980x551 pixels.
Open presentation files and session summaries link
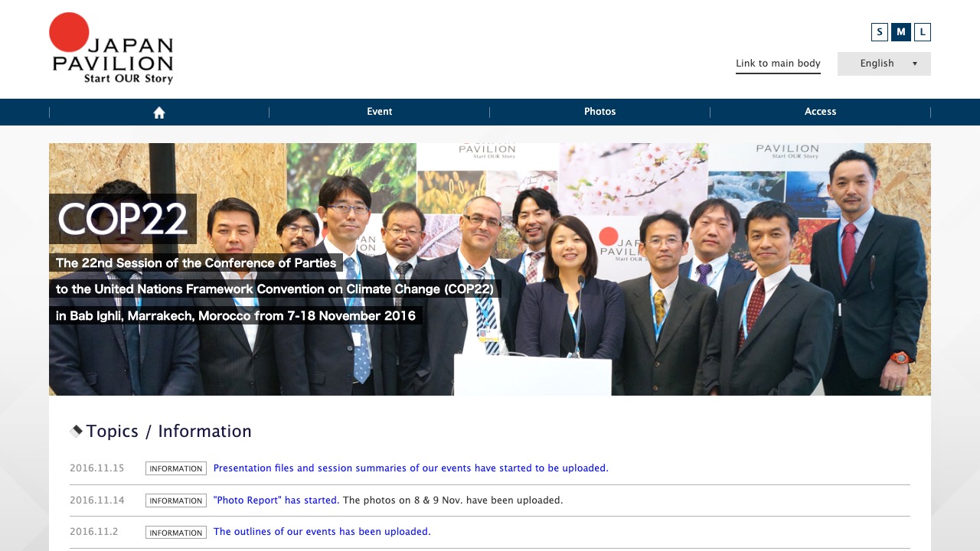coord(410,468)
